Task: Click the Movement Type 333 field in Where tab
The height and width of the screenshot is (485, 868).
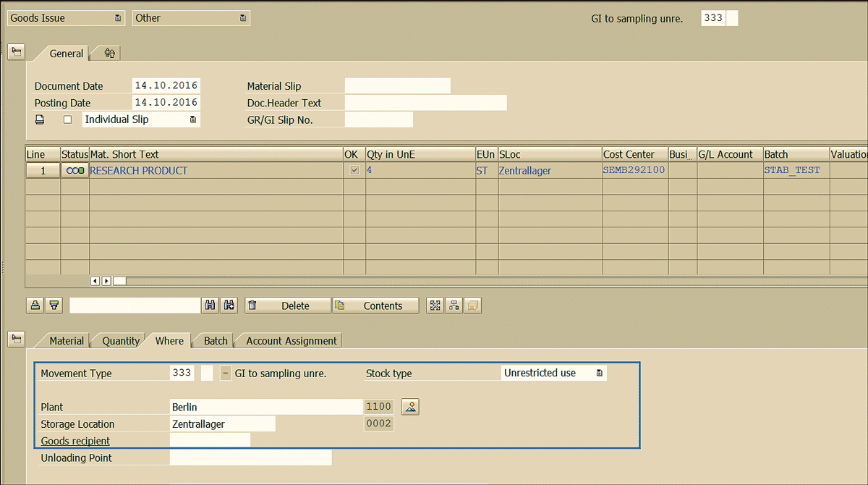Action: click(x=182, y=373)
